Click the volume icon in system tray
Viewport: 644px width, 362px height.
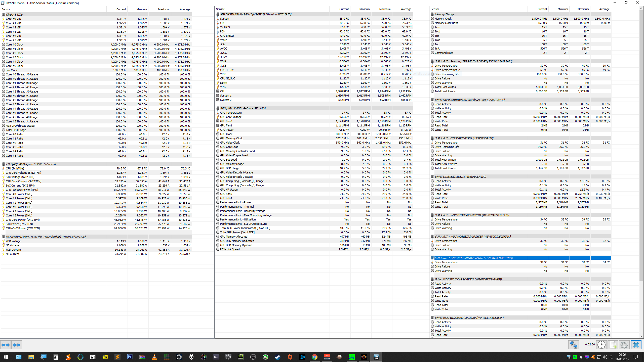pos(605,357)
